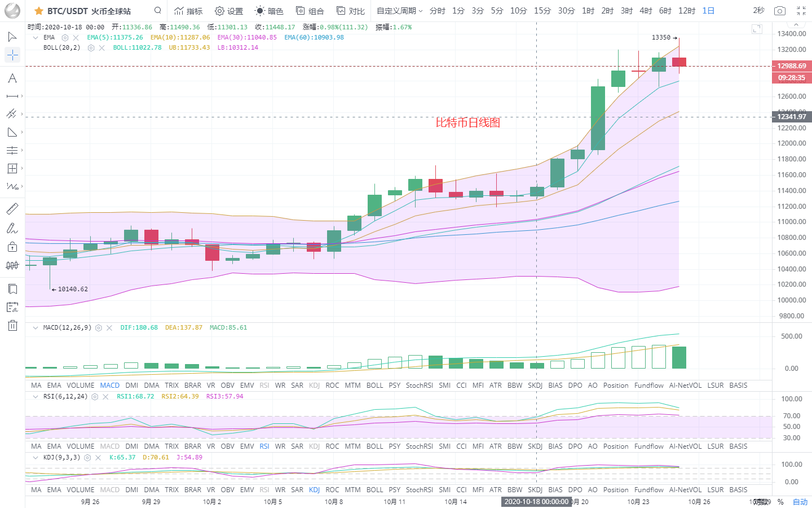Open EMA indicator settings gear

pyautogui.click(x=65, y=38)
